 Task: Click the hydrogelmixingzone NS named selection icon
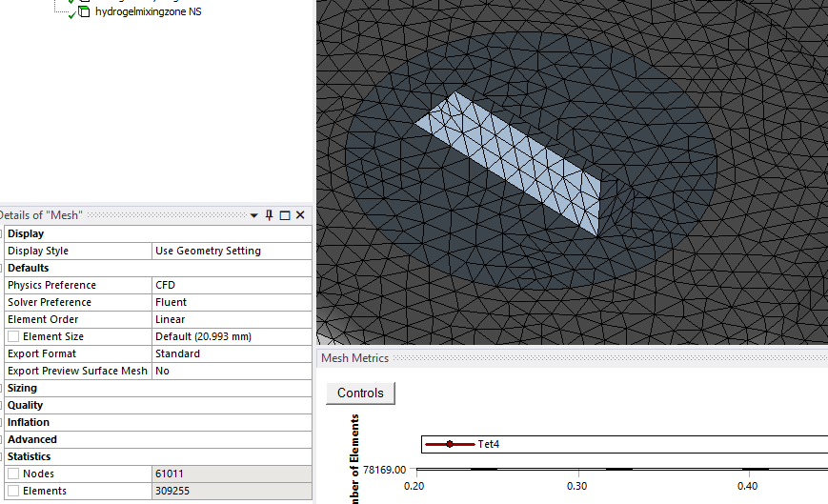tap(84, 11)
